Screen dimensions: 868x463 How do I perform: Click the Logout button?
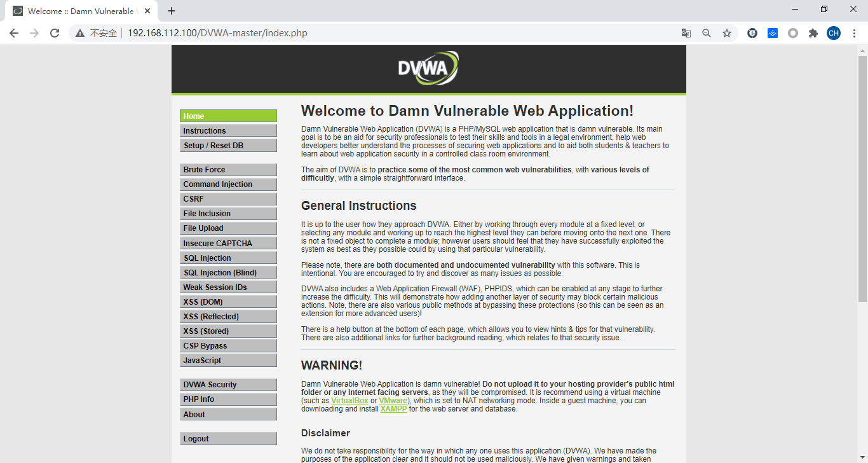tap(229, 439)
